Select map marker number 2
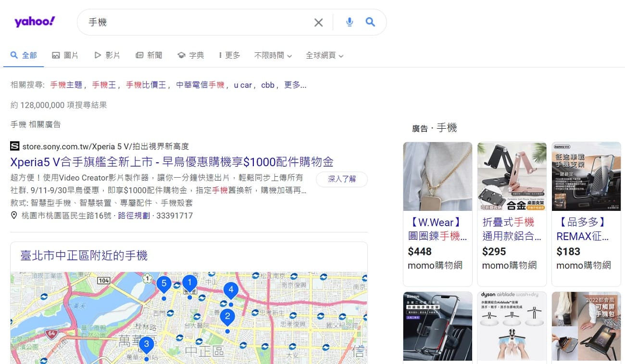This screenshot has width=625, height=364. tap(227, 317)
